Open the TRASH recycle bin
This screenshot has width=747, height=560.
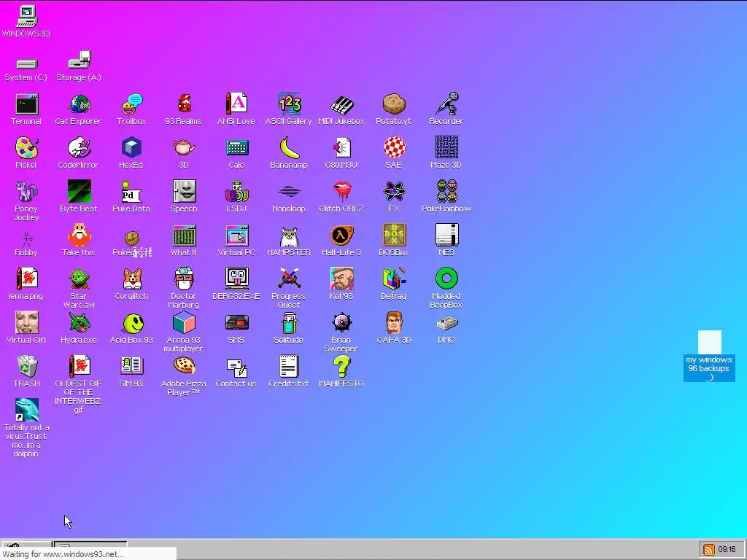26,366
